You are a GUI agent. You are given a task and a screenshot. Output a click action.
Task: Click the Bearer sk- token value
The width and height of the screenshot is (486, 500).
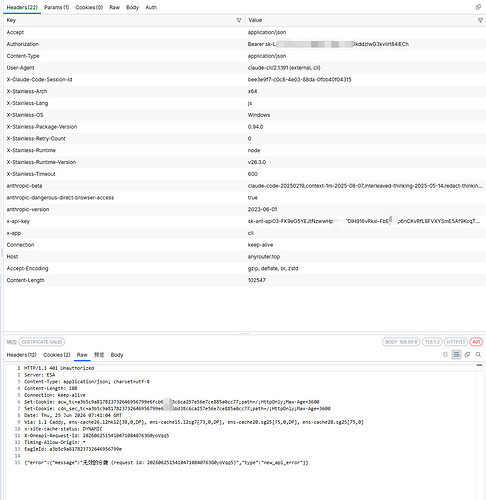pos(328,44)
